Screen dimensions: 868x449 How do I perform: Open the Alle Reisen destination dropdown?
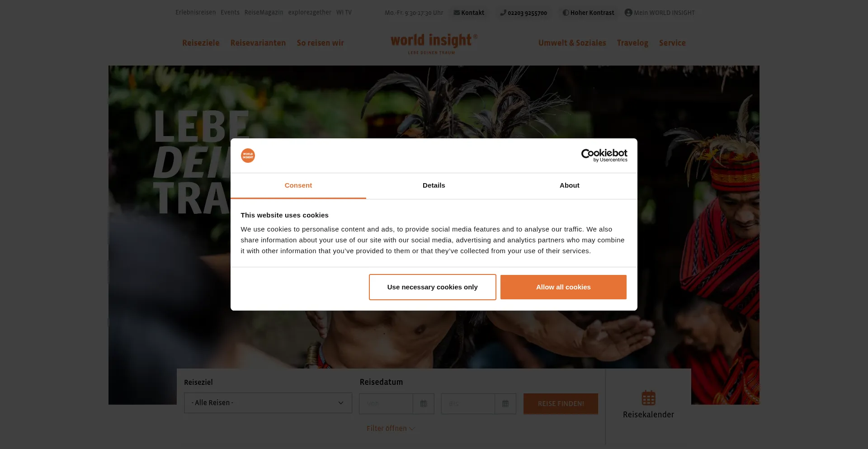click(x=268, y=403)
